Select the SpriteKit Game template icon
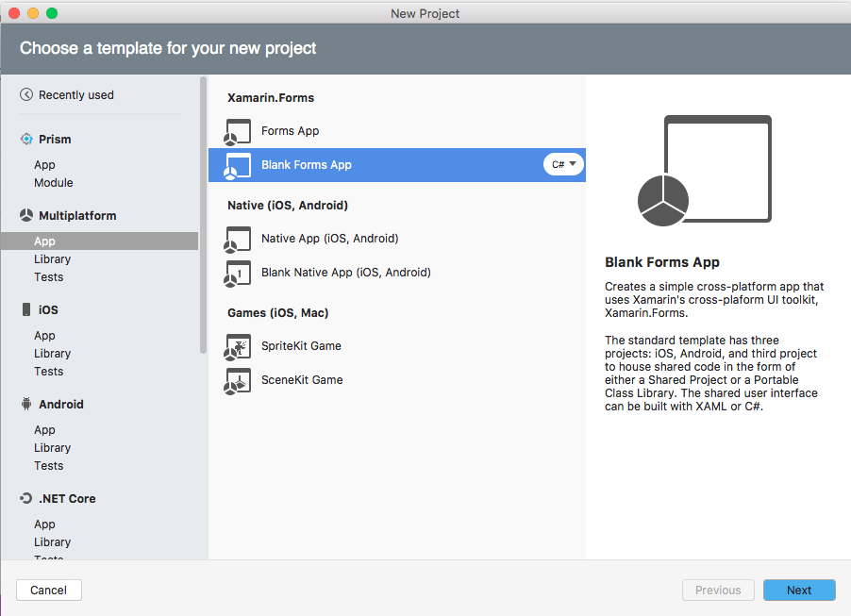The width and height of the screenshot is (851, 616). 238,346
